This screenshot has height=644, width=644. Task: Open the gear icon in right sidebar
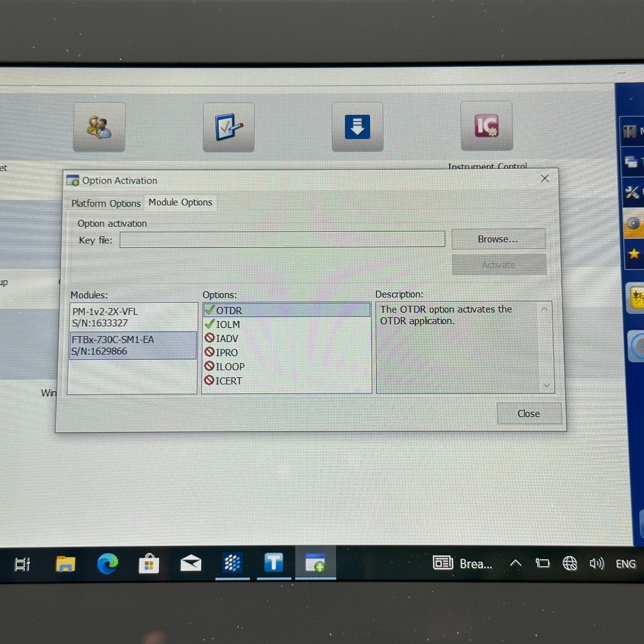click(633, 223)
